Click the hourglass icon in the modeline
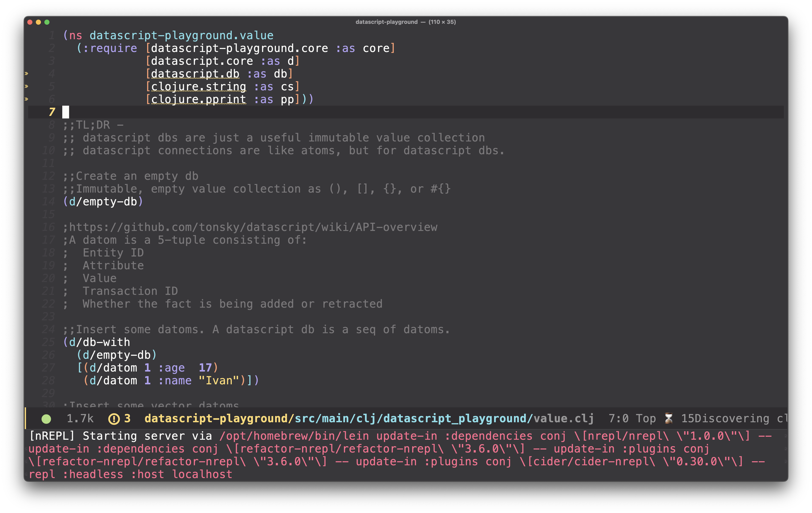The width and height of the screenshot is (812, 513). click(669, 418)
